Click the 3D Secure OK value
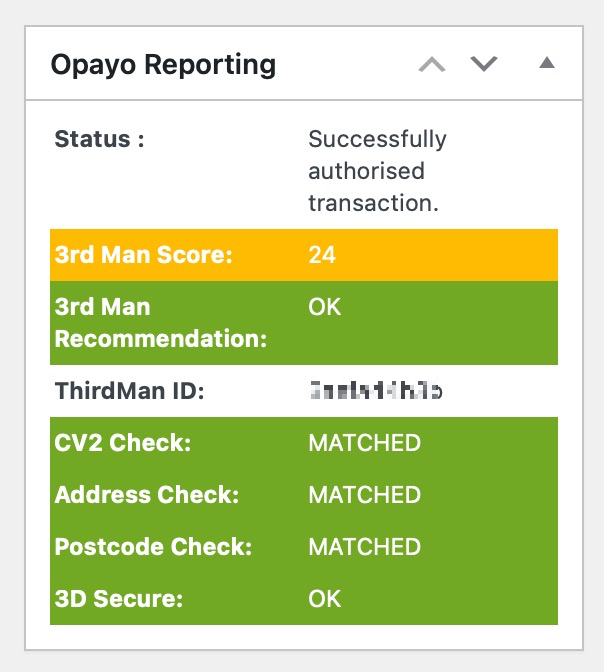Image resolution: width=604 pixels, height=672 pixels. tap(325, 599)
